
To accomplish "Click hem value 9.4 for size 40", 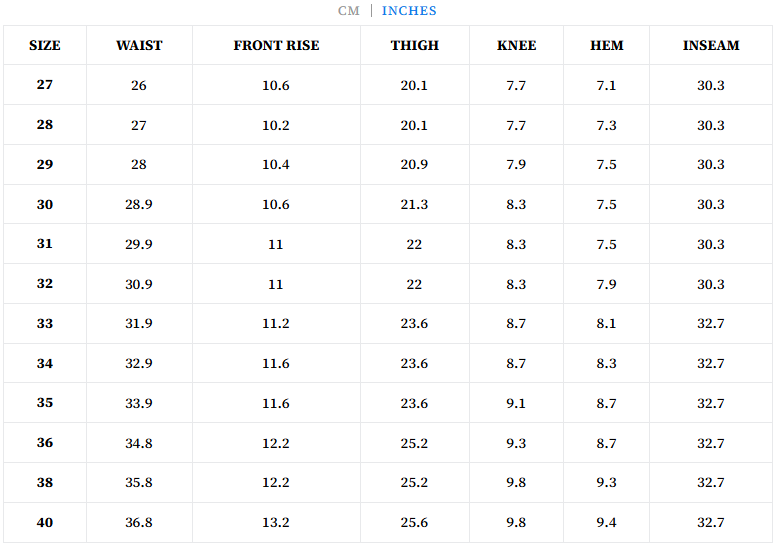I will (x=607, y=523).
